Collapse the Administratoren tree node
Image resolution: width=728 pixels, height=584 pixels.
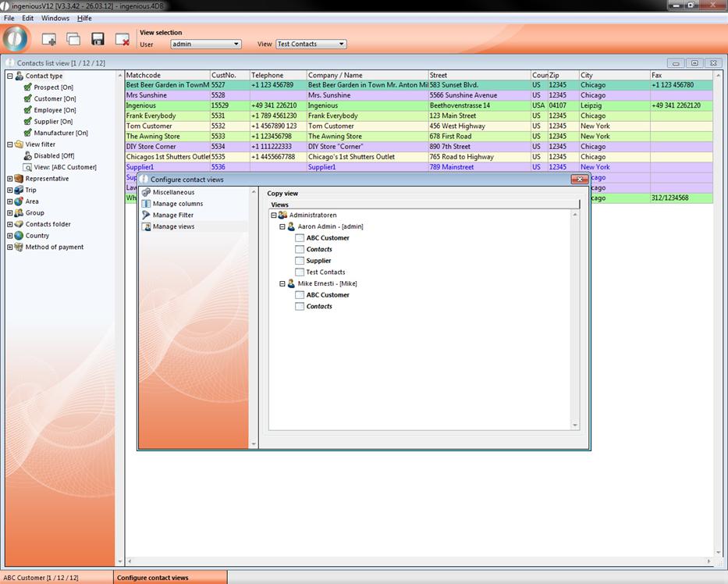(274, 215)
